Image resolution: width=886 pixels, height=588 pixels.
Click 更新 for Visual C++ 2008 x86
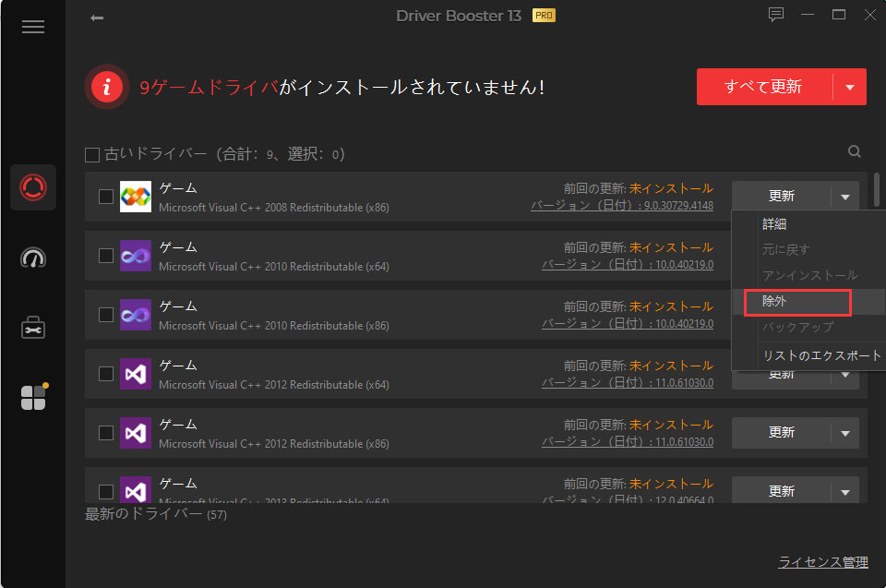[x=782, y=197]
